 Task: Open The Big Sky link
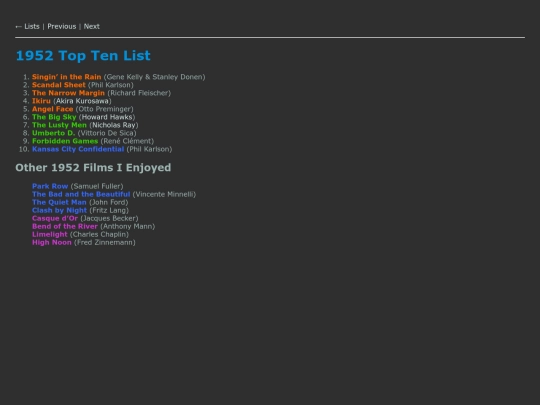click(54, 117)
